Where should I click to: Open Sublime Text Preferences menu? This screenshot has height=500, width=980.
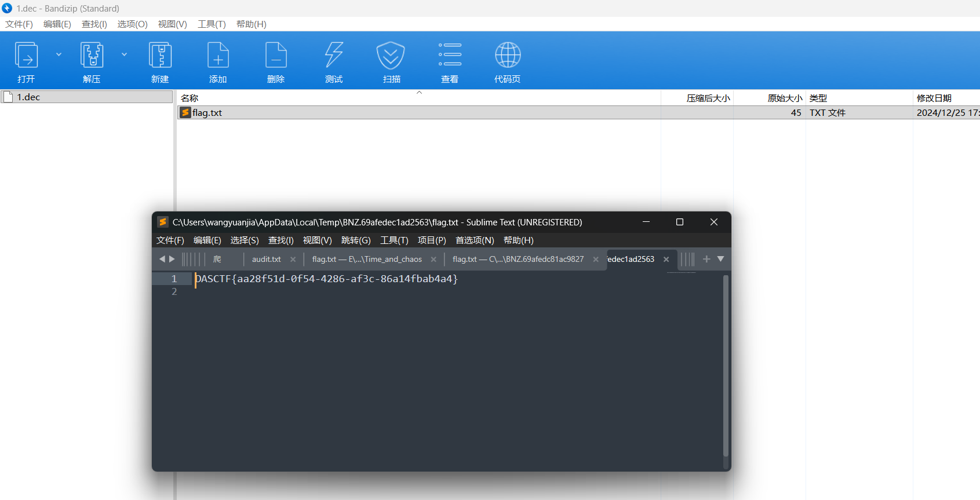click(474, 240)
